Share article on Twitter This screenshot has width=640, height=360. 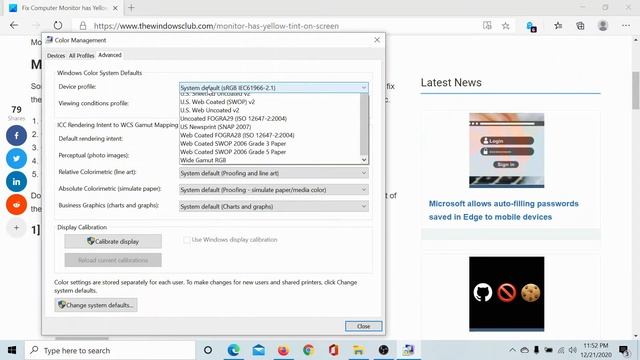[x=16, y=158]
